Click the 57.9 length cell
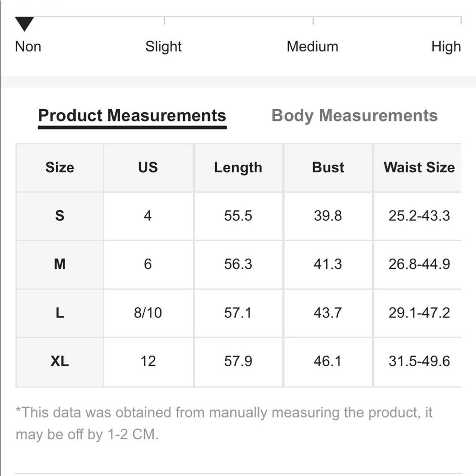Screen dimensions: 476x476 coord(238,361)
